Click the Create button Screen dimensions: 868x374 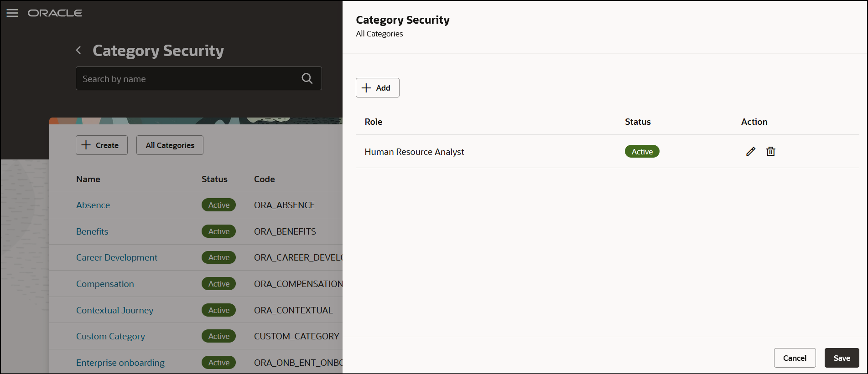(x=102, y=145)
